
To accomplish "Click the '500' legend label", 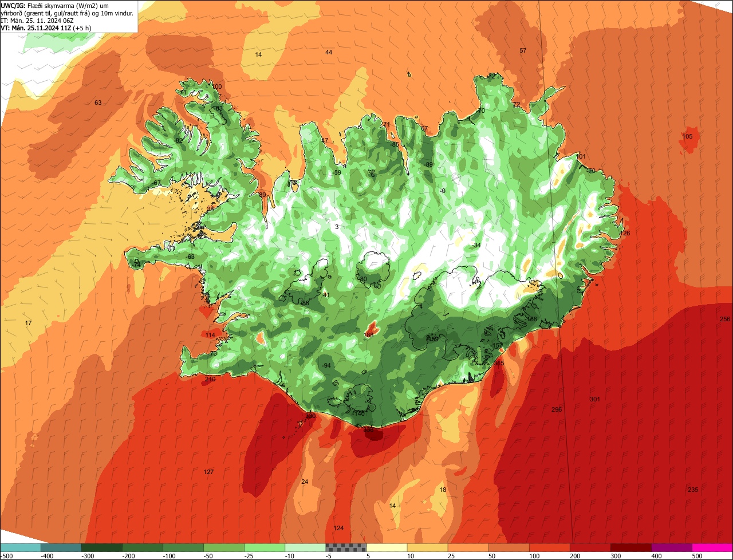I will coord(697,556).
